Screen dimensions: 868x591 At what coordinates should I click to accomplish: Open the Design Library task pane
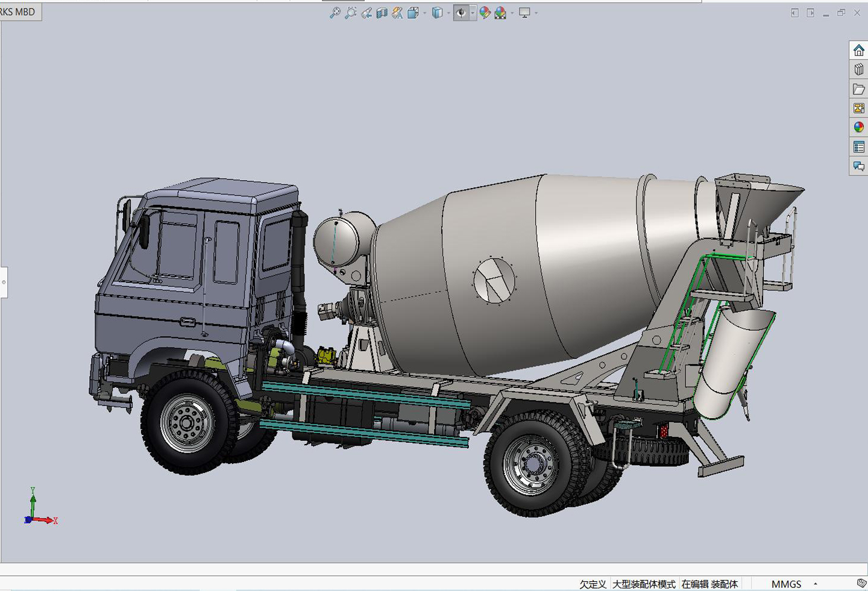[x=858, y=69]
